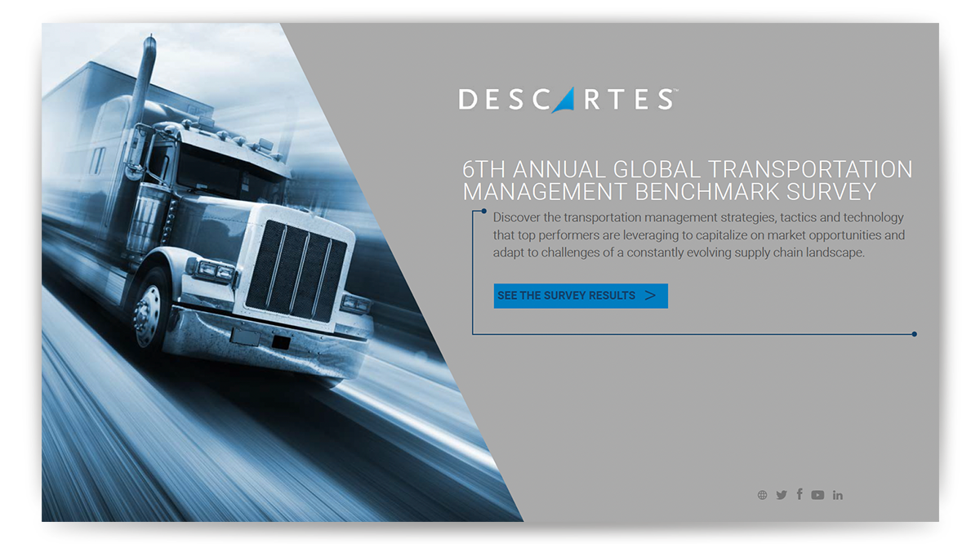Image resolution: width=980 pixels, height=544 pixels.
Task: Click the dot at right end of line
Action: pyautogui.click(x=914, y=334)
